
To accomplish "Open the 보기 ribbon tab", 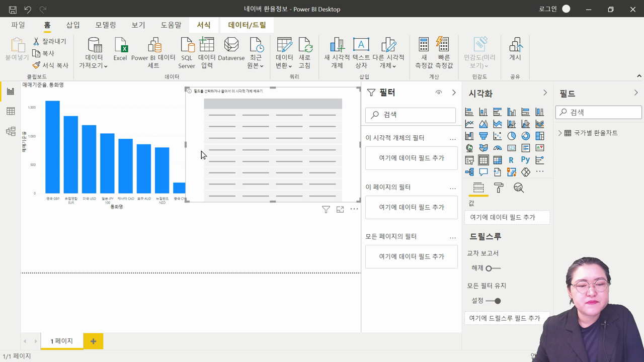I will [138, 25].
